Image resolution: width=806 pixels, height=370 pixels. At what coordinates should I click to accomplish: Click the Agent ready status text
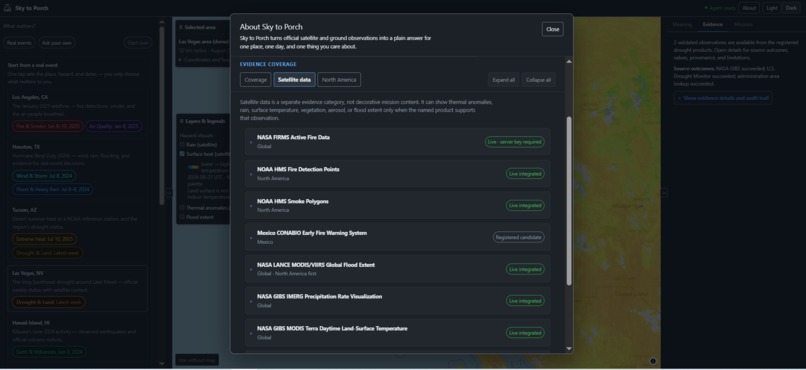coord(720,8)
